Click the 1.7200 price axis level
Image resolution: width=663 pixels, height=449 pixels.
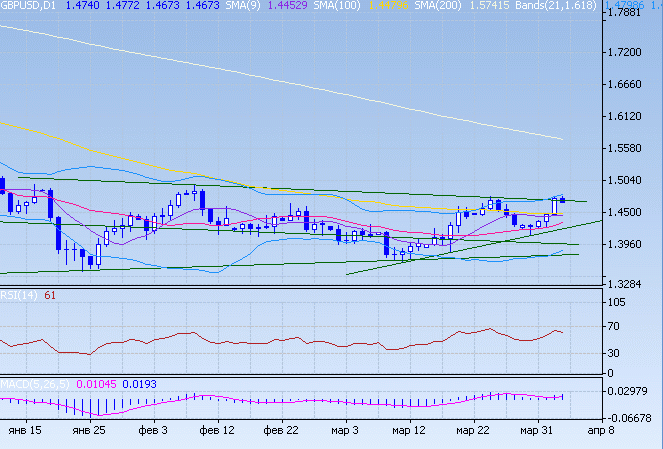(x=626, y=51)
